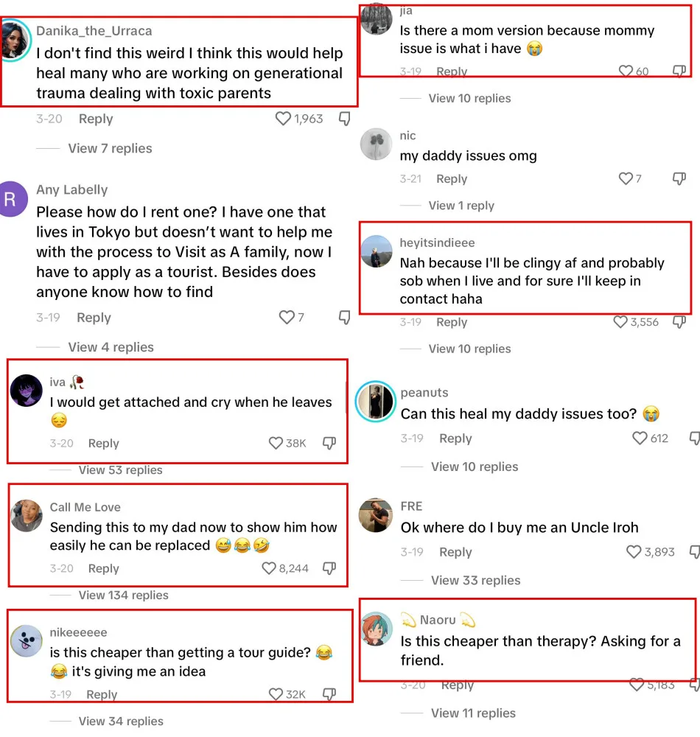The image size is (700, 737).
Task: Dislike iva's comment using thumbs-down icon
Action: (329, 443)
